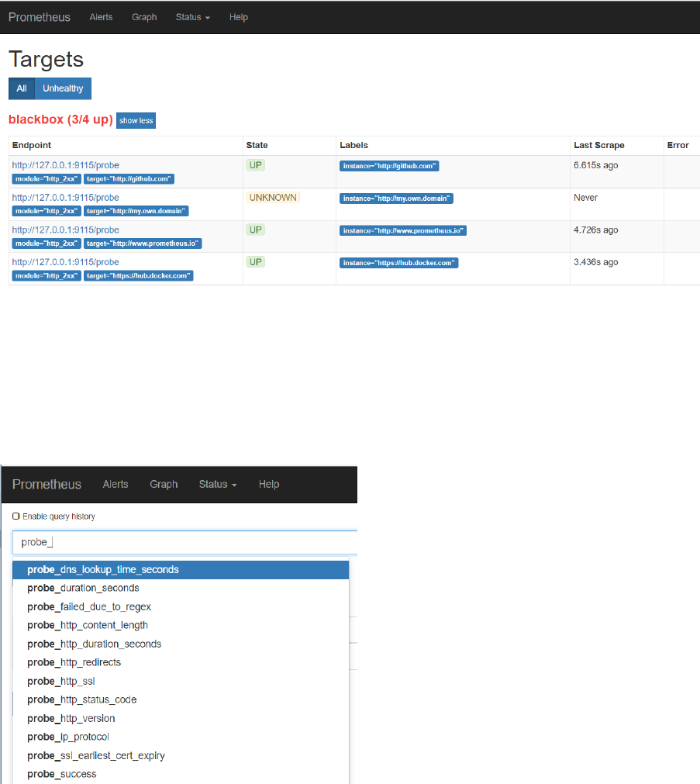Open Alerts in top navbar
Viewport: 700px width, 784px height.
coord(101,17)
